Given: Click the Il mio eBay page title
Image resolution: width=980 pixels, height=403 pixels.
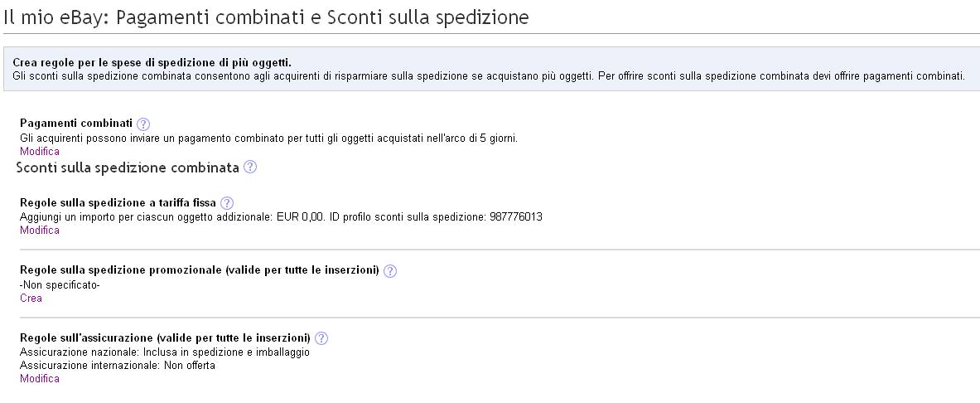Looking at the screenshot, I should coord(265,17).
